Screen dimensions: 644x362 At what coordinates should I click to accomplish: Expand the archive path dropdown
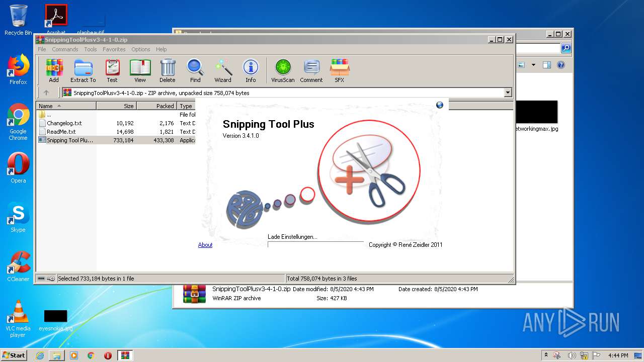(x=508, y=93)
